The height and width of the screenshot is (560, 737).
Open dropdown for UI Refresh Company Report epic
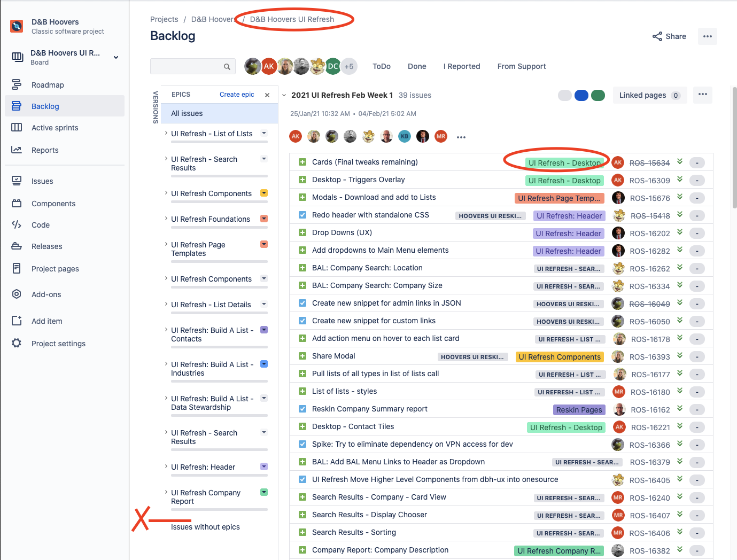263,492
